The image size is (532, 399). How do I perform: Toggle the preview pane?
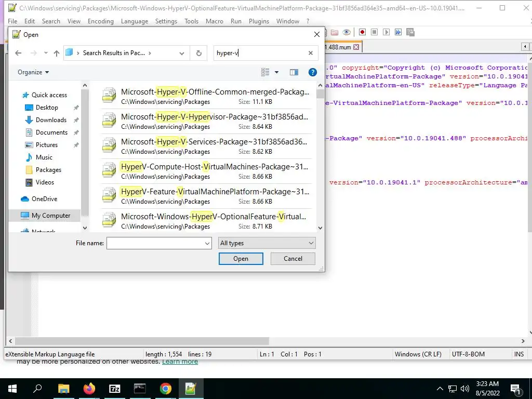pos(294,72)
